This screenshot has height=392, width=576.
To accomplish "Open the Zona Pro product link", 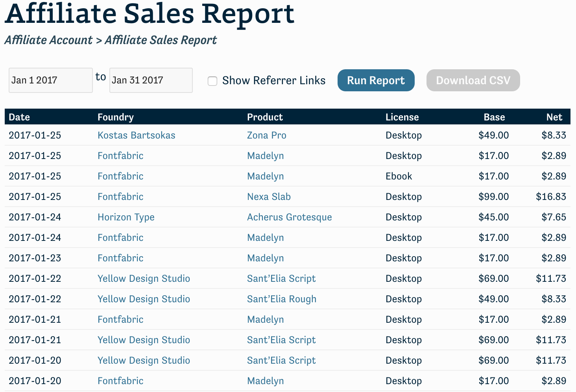I will point(266,135).
